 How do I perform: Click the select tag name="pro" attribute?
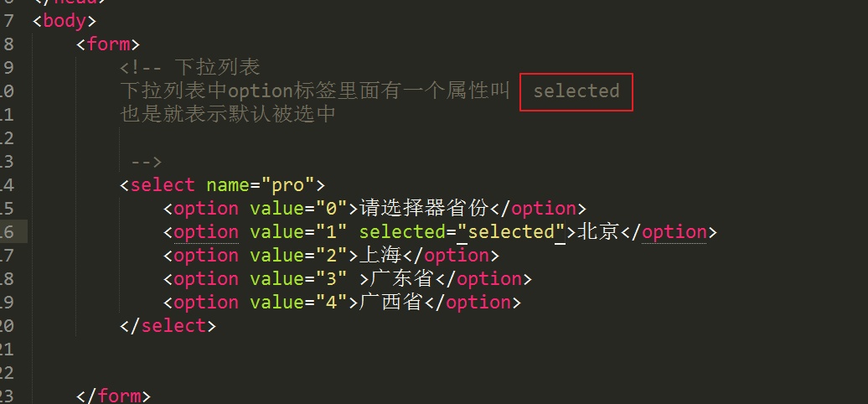(x=261, y=185)
